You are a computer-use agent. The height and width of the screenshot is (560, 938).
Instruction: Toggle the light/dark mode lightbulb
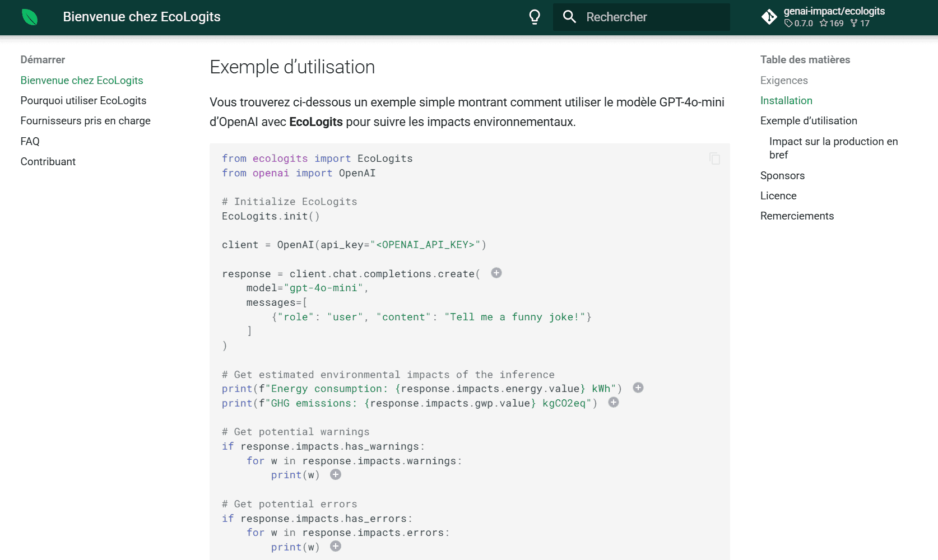pyautogui.click(x=535, y=17)
